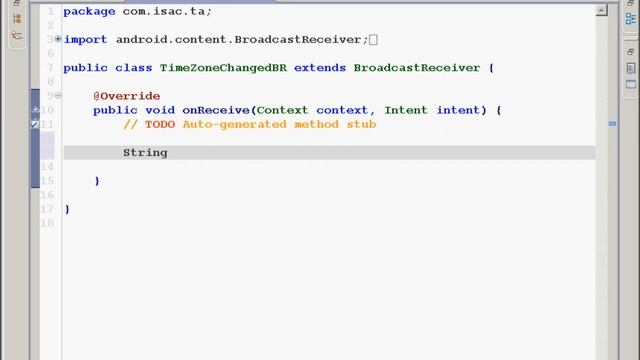Click the '@Override' annotation
The image size is (640, 360).
127,96
